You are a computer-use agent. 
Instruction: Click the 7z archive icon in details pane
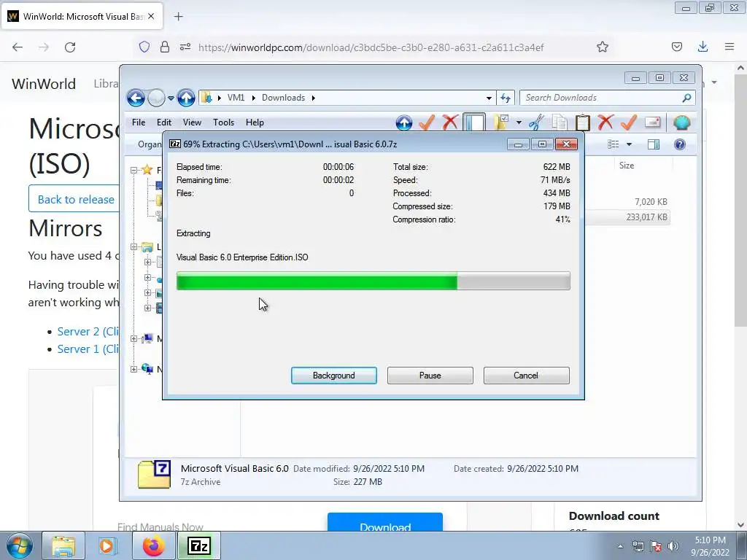click(x=155, y=474)
